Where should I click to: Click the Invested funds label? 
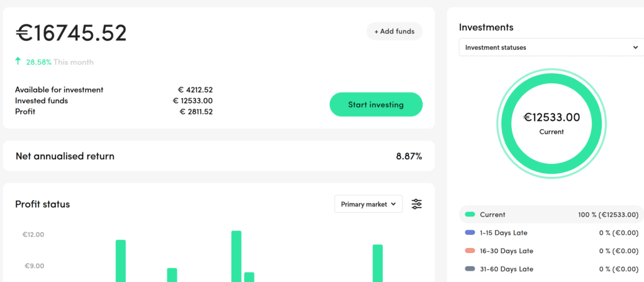point(42,101)
